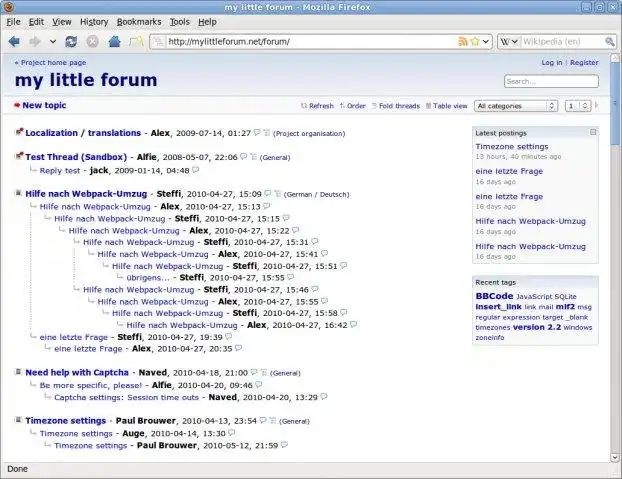The height and width of the screenshot is (479, 622).
Task: Click the version 2.2 tag
Action: [537, 327]
